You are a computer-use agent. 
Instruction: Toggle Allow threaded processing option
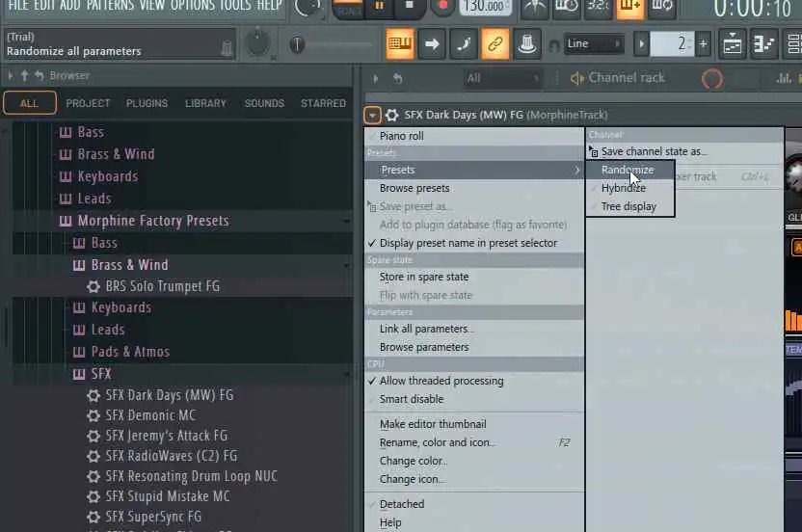point(474,381)
